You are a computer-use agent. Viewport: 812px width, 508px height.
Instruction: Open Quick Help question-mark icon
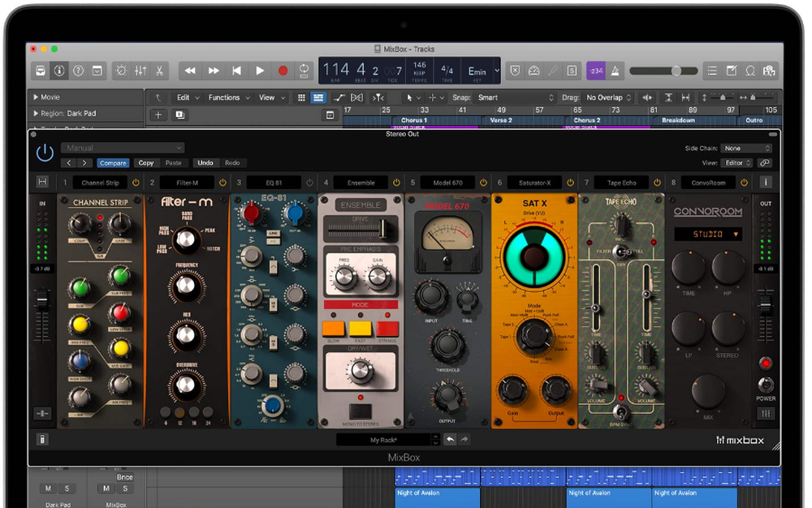[78, 71]
